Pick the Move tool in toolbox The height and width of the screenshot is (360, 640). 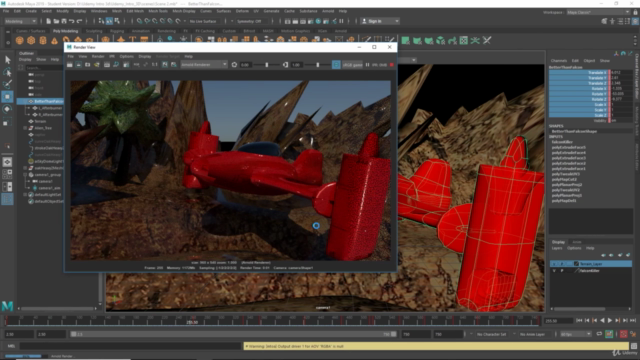tap(7, 97)
